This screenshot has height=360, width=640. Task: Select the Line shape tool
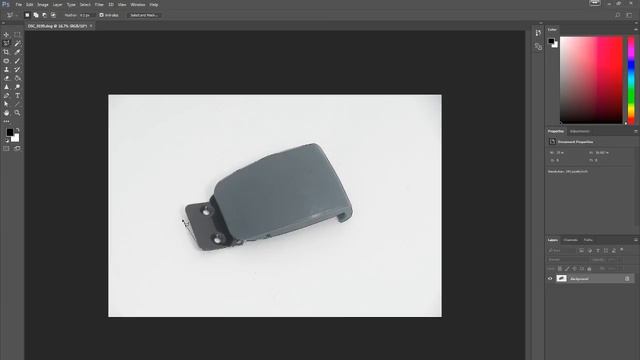tap(17, 104)
